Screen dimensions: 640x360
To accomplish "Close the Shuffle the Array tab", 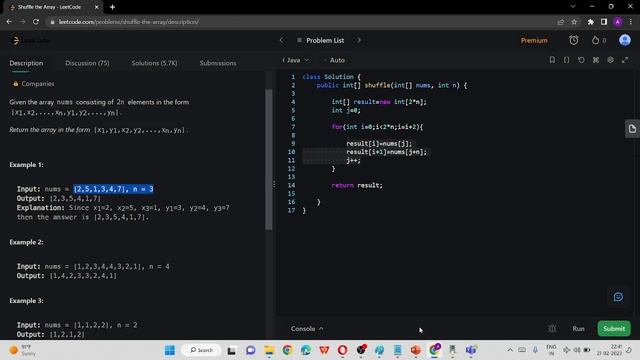I will [x=97, y=7].
